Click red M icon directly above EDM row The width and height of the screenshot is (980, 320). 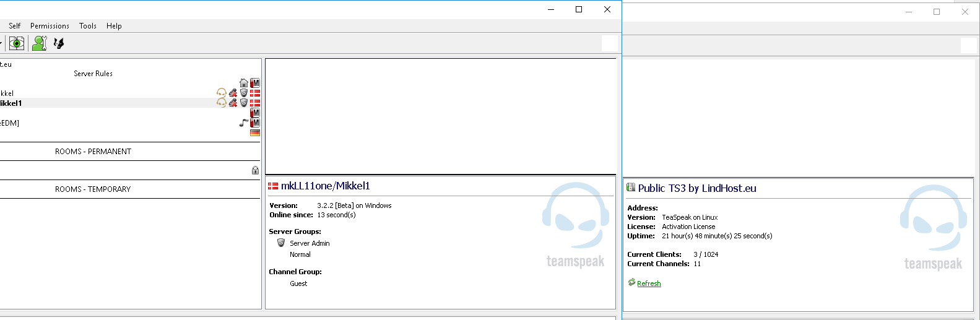click(x=255, y=113)
